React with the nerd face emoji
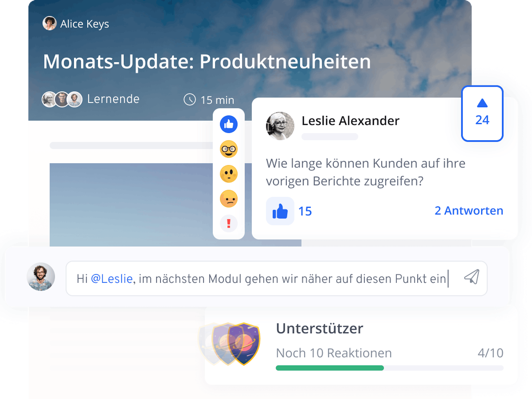The width and height of the screenshot is (532, 399). tap(229, 149)
